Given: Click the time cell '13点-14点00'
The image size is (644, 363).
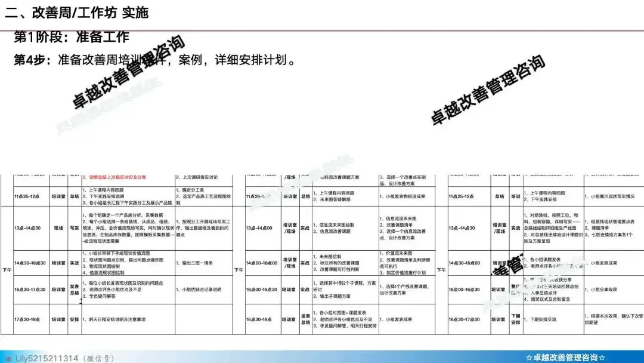Looking at the screenshot, I should [x=259, y=228].
